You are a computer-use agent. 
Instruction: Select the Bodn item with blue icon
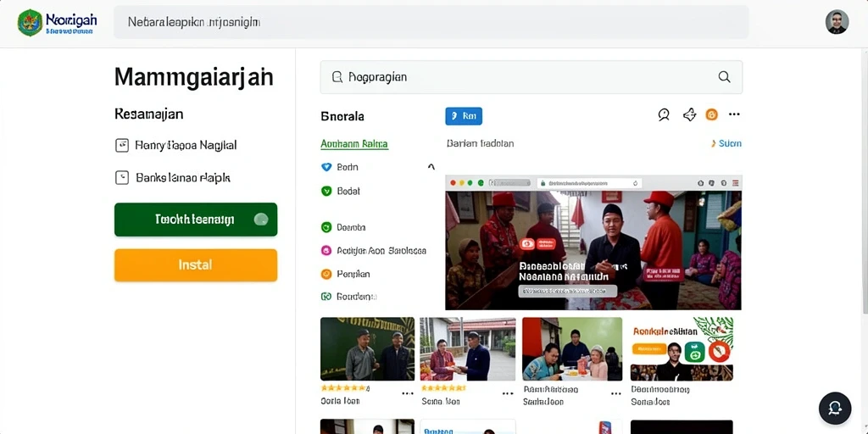click(x=340, y=167)
